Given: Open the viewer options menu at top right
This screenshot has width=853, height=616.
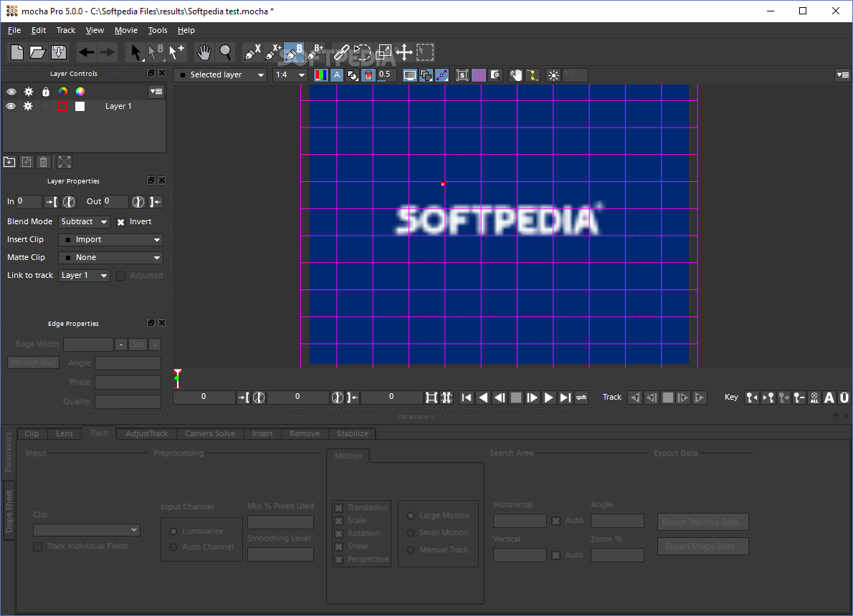Looking at the screenshot, I should pos(843,75).
